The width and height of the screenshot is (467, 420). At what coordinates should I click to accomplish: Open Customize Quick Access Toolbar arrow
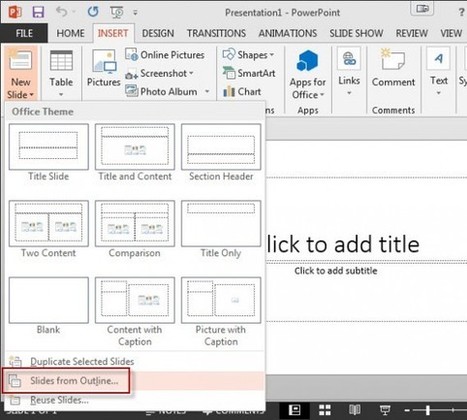tap(135, 13)
